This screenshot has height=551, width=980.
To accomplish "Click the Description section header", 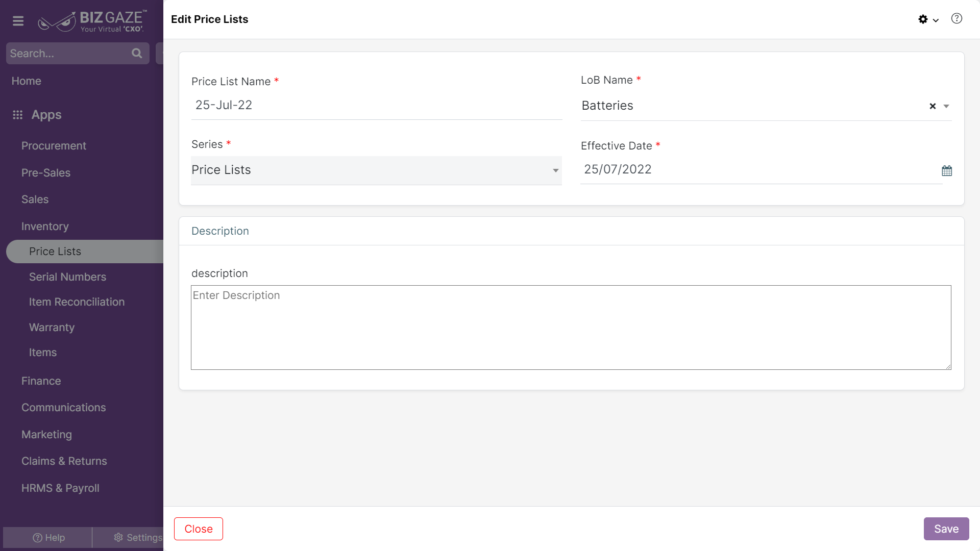I will click(220, 231).
